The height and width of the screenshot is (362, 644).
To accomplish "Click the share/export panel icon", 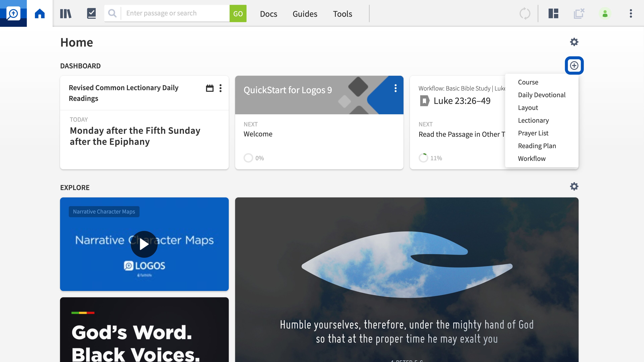I will pyautogui.click(x=579, y=13).
